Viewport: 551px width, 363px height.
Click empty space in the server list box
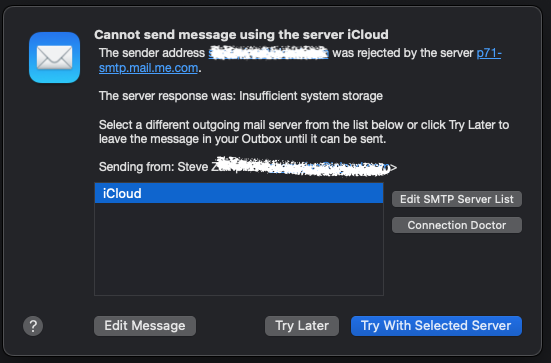coord(239,249)
